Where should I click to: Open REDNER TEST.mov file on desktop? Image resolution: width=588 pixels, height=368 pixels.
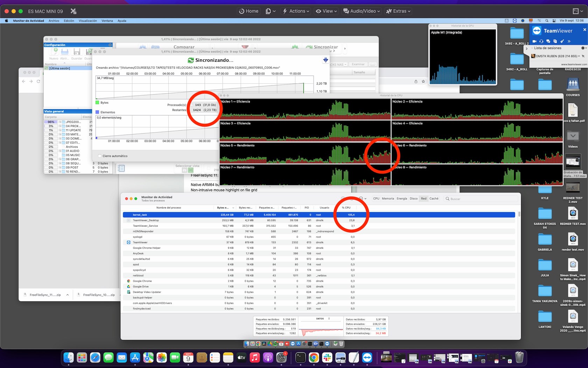[x=573, y=216]
